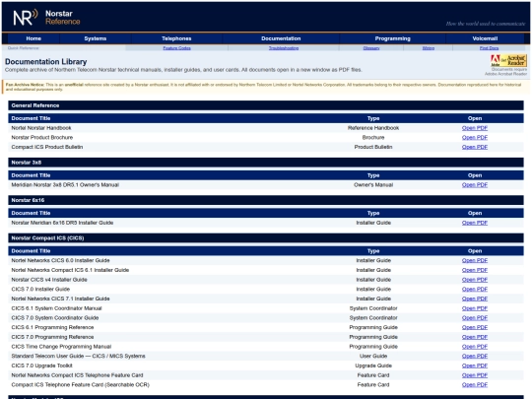The image size is (532, 399).
Task: Open PDF for Feature Card (Searchable OCR)
Action: tap(475, 385)
